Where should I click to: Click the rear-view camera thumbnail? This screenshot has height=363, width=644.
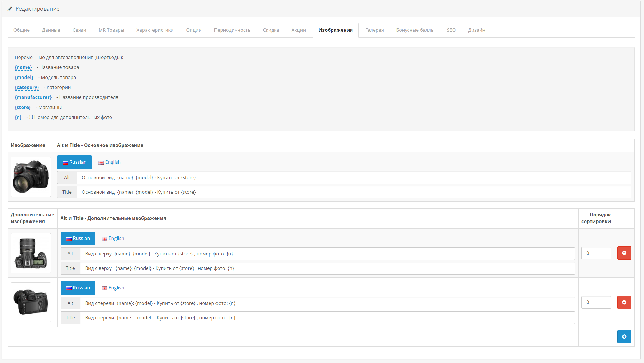(31, 302)
